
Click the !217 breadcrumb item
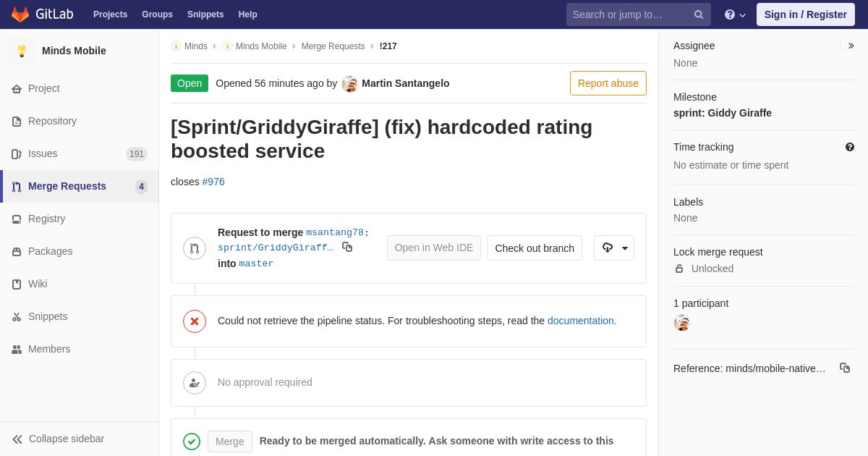[388, 46]
